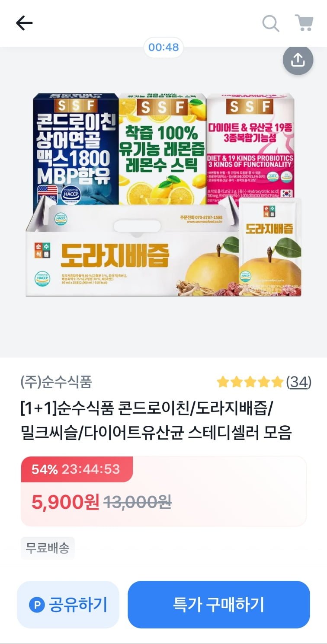The height and width of the screenshot is (644, 327).
Task: Select the pink 다이어트 유산균 box image
Action: coord(250,147)
